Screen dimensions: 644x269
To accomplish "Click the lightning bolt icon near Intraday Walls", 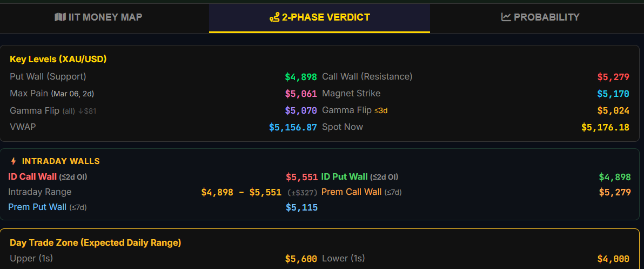I will pyautogui.click(x=14, y=161).
